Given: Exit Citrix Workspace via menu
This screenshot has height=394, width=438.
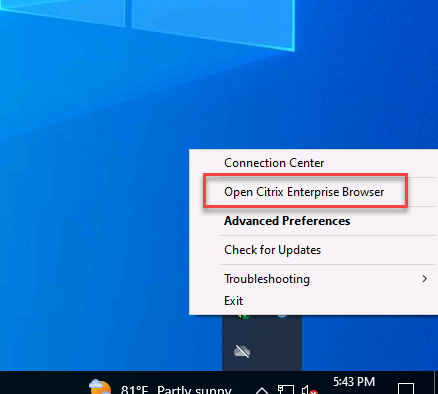Looking at the screenshot, I should 313,301.
